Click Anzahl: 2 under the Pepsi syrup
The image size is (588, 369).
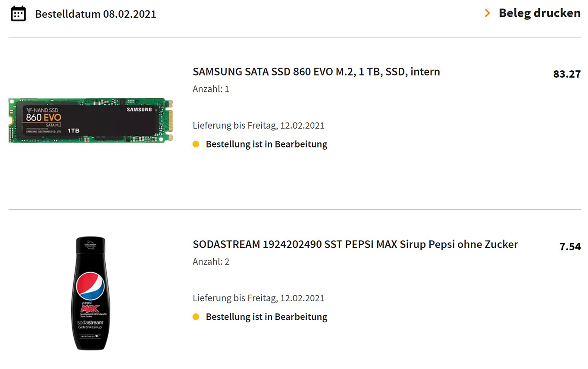(211, 262)
